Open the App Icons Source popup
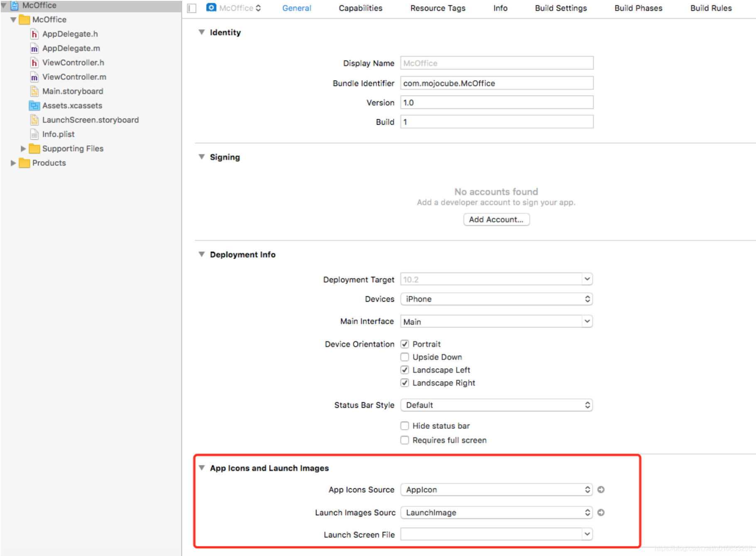This screenshot has width=756, height=556. [x=496, y=490]
